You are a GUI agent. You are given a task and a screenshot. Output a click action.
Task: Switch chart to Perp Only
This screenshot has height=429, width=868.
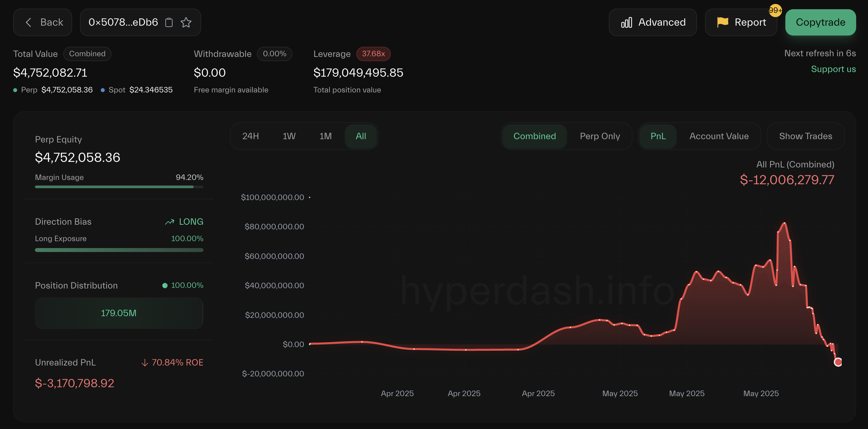(x=599, y=136)
